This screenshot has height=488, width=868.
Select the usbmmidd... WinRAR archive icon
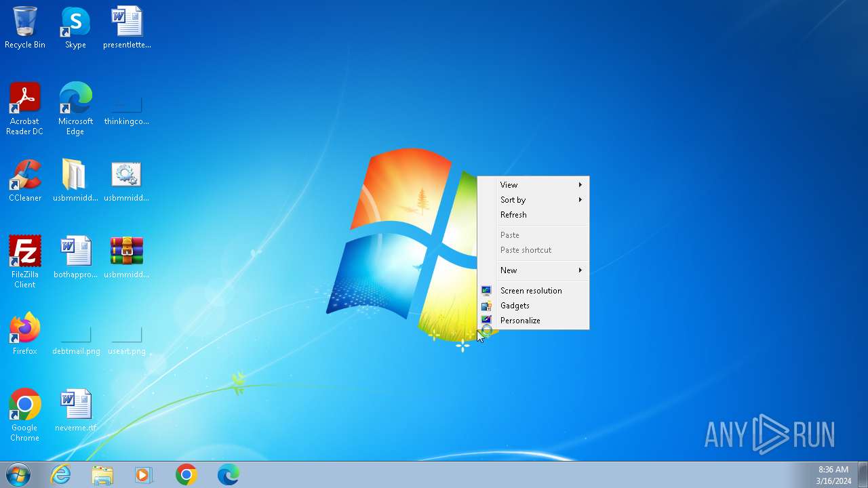pyautogui.click(x=127, y=258)
